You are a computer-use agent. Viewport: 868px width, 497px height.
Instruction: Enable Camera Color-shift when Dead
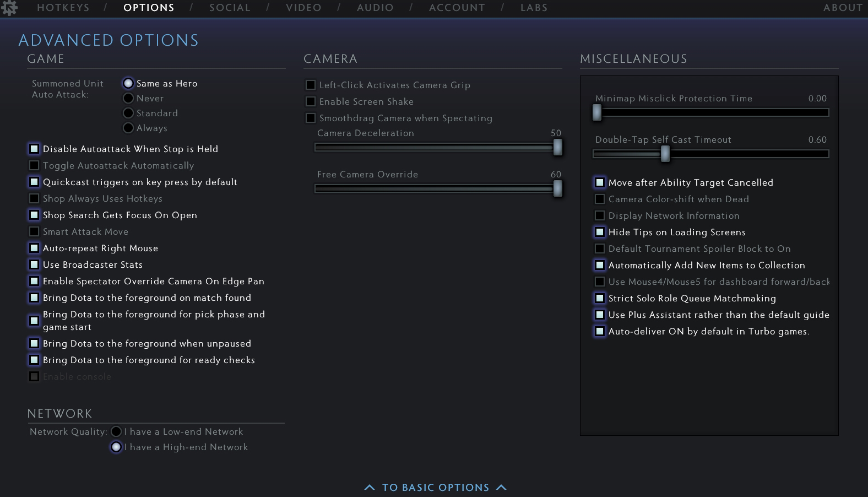(x=600, y=199)
